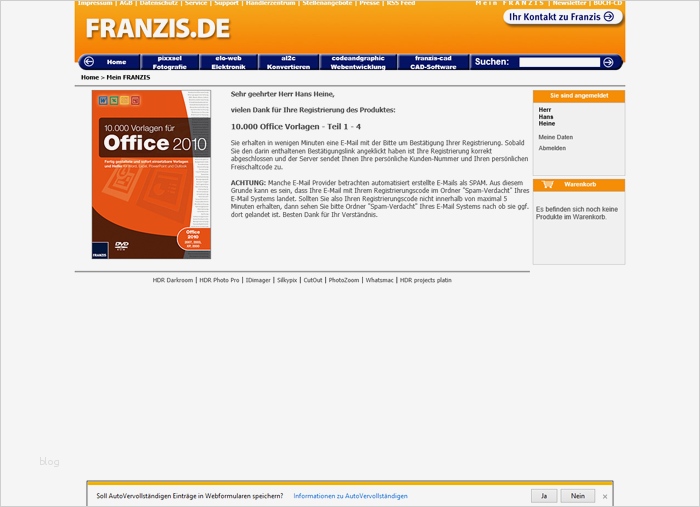The width and height of the screenshot is (700, 507).
Task: Open the franzis-cad CAD-Software tab
Action: tap(433, 62)
